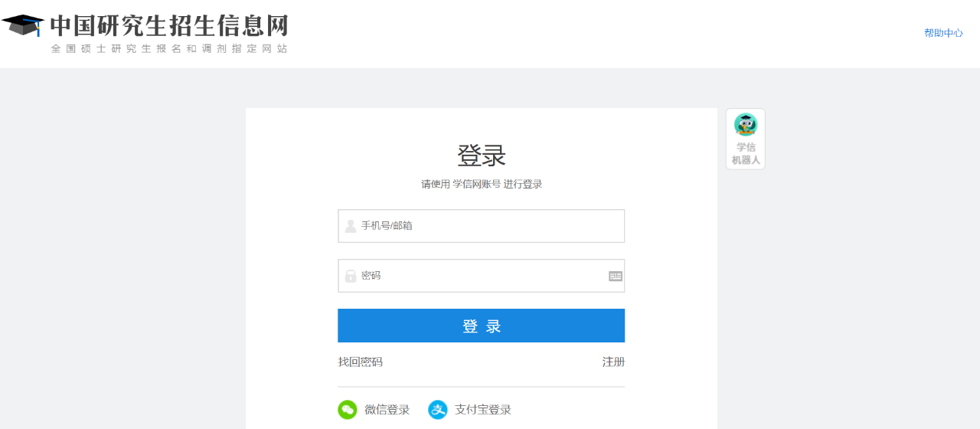The width and height of the screenshot is (980, 429).
Task: Open the virtual keyboard icon in password field
Action: (616, 276)
